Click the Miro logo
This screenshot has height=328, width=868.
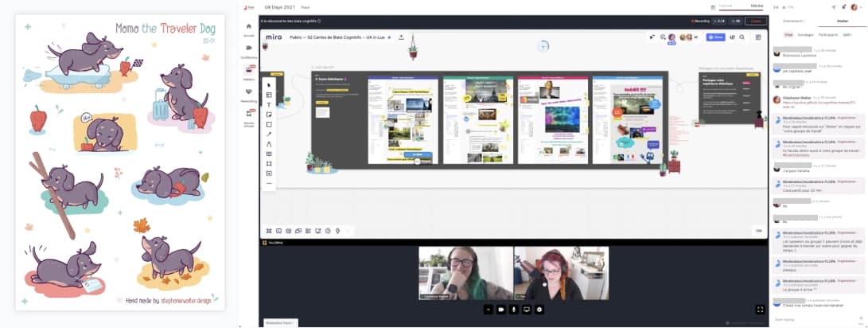tap(274, 37)
